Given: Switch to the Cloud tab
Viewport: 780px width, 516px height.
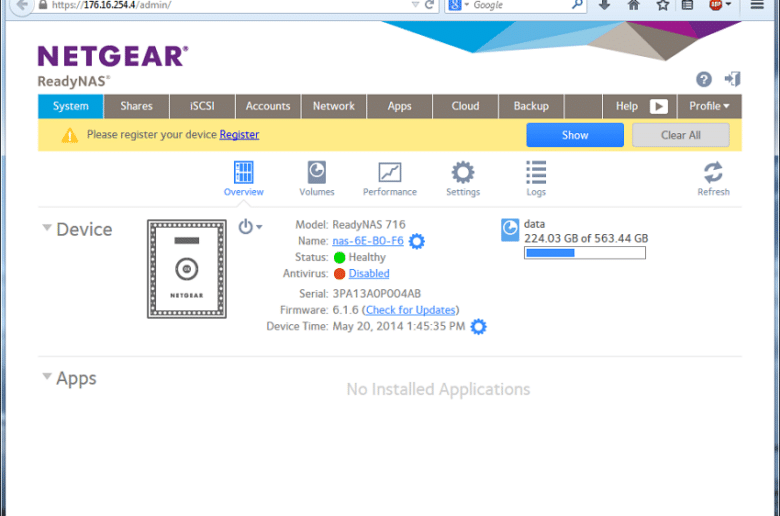Looking at the screenshot, I should click(465, 106).
